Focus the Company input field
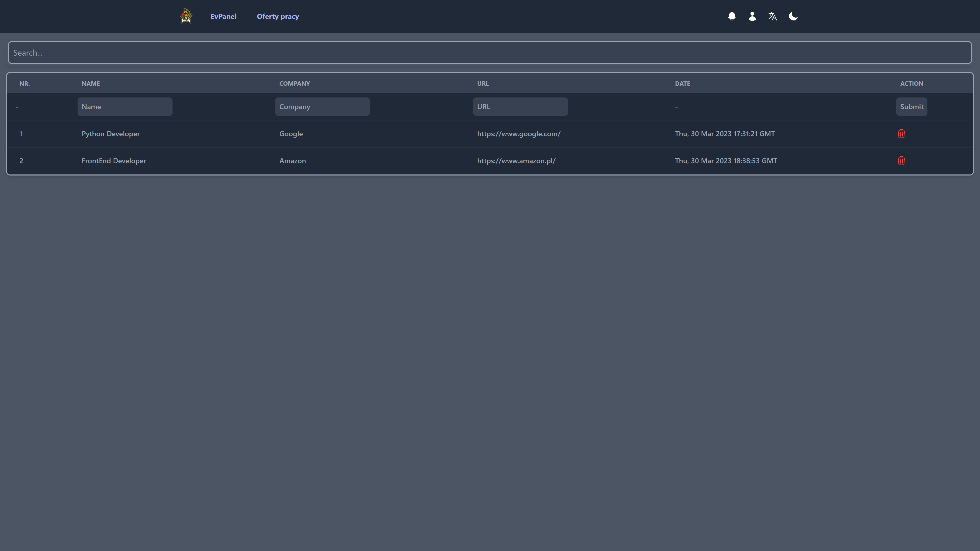The width and height of the screenshot is (980, 551). 323,107
